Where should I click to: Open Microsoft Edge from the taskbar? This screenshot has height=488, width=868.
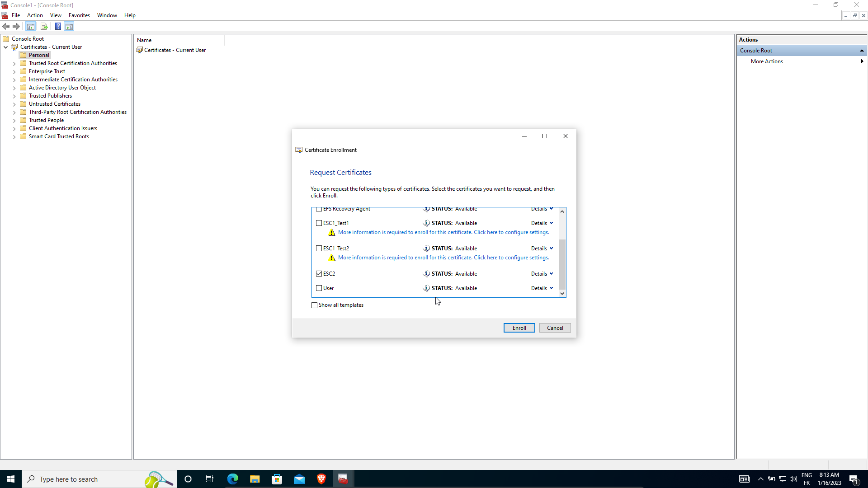click(233, 479)
